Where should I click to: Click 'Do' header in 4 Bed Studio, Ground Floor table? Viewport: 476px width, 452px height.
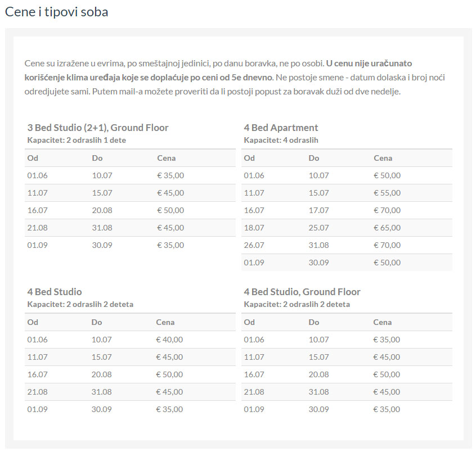tap(314, 322)
